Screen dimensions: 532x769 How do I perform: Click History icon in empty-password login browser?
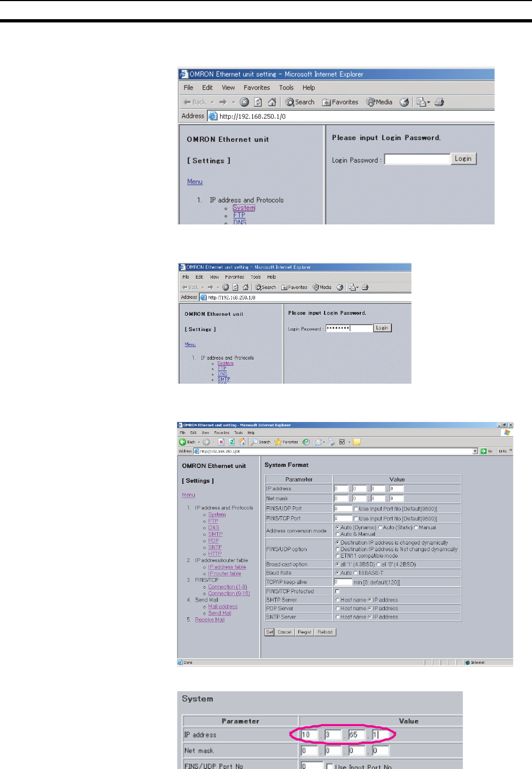point(404,102)
